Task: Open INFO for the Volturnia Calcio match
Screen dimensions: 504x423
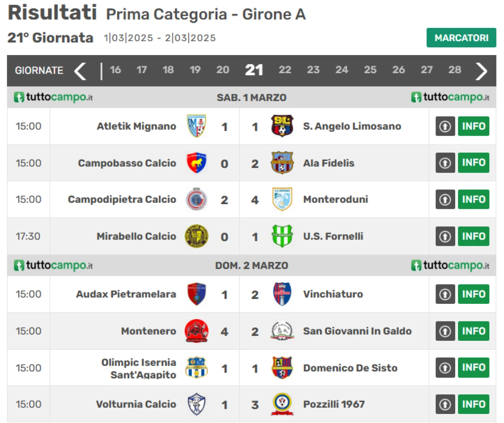Action: (474, 404)
